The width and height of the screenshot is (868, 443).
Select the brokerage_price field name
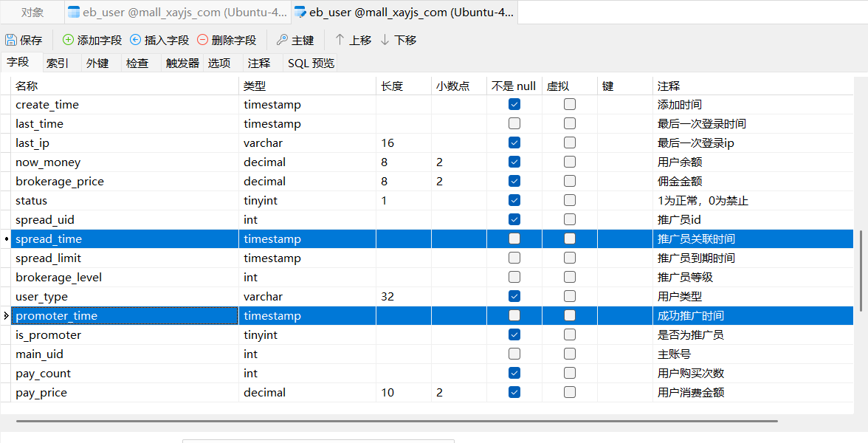pyautogui.click(x=60, y=182)
